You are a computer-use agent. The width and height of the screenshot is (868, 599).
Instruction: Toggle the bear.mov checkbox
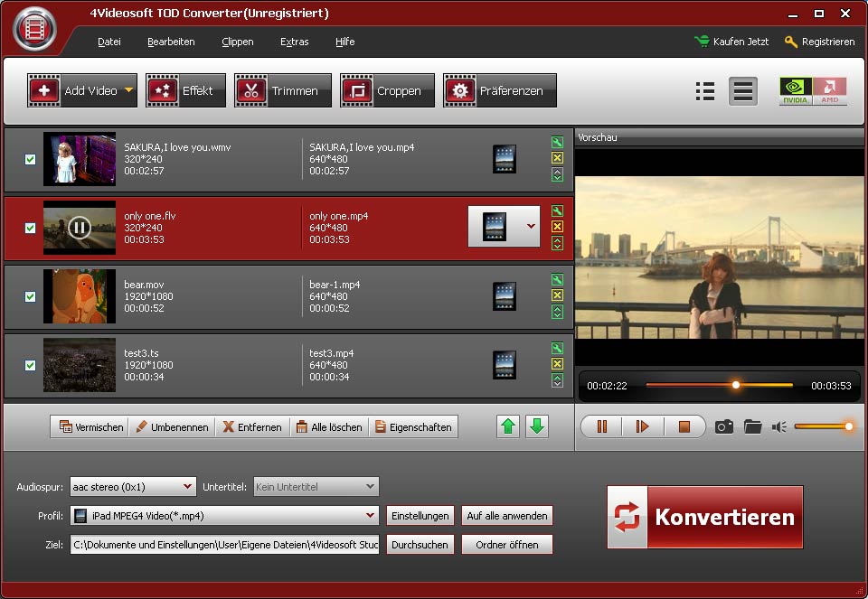point(30,296)
